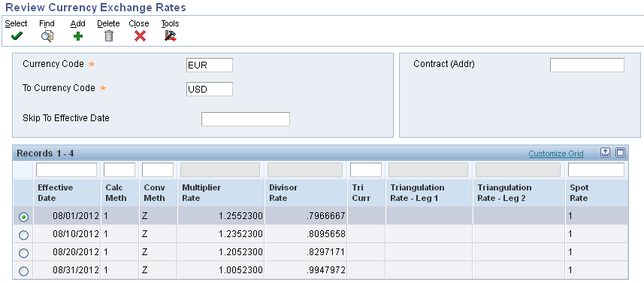
Task: Click the multiplier rate 1.2552300 cell
Action: [x=222, y=215]
